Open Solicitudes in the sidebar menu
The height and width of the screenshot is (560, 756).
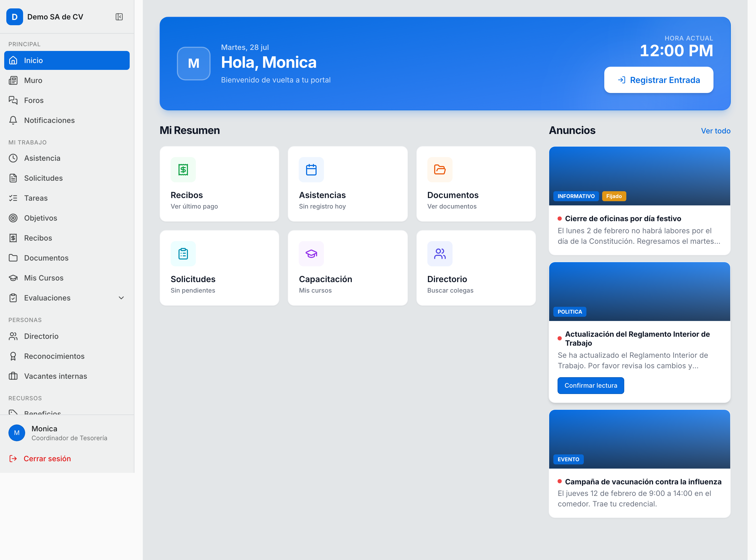[x=67, y=178]
